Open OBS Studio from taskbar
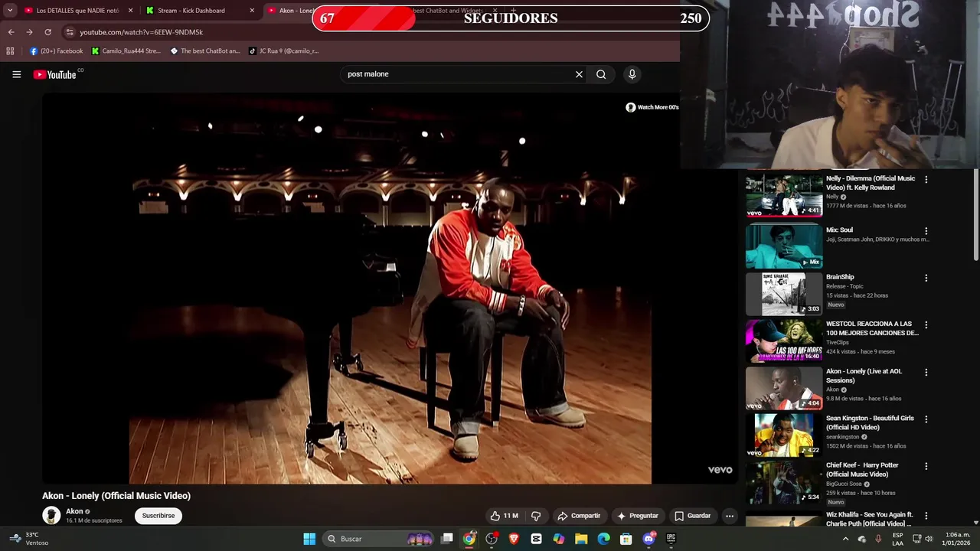Image resolution: width=980 pixels, height=551 pixels. pos(492,539)
